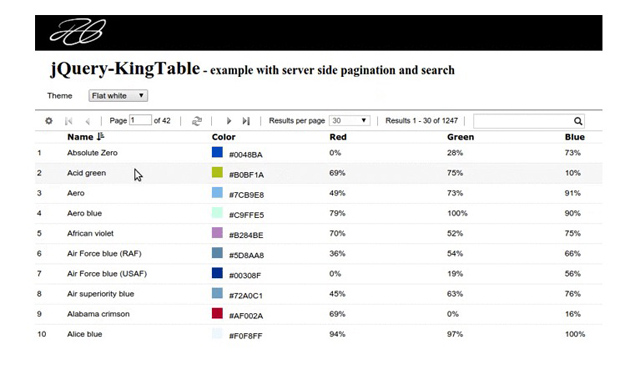Select the 'Aero blue' name cell
Screen dimensions: 625x375
85,213
